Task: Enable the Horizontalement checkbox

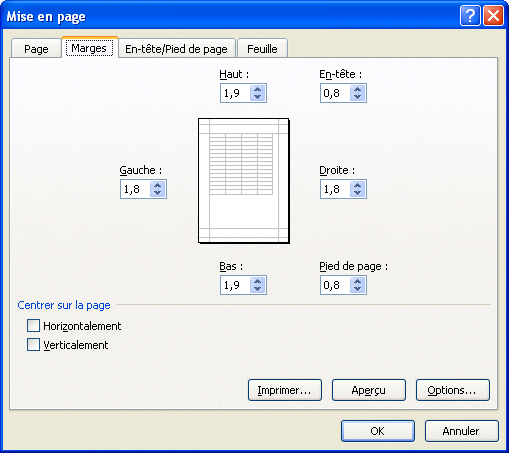Action: click(x=33, y=326)
